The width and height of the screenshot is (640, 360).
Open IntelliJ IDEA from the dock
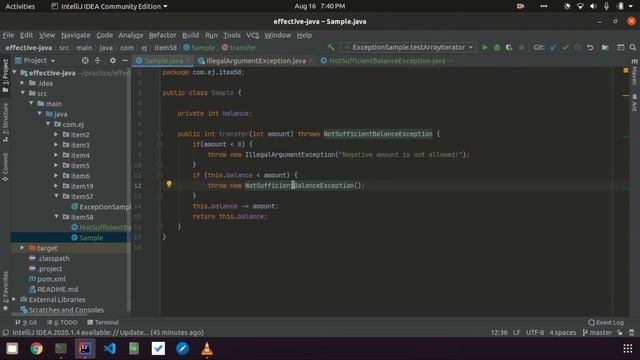pyautogui.click(x=85, y=349)
